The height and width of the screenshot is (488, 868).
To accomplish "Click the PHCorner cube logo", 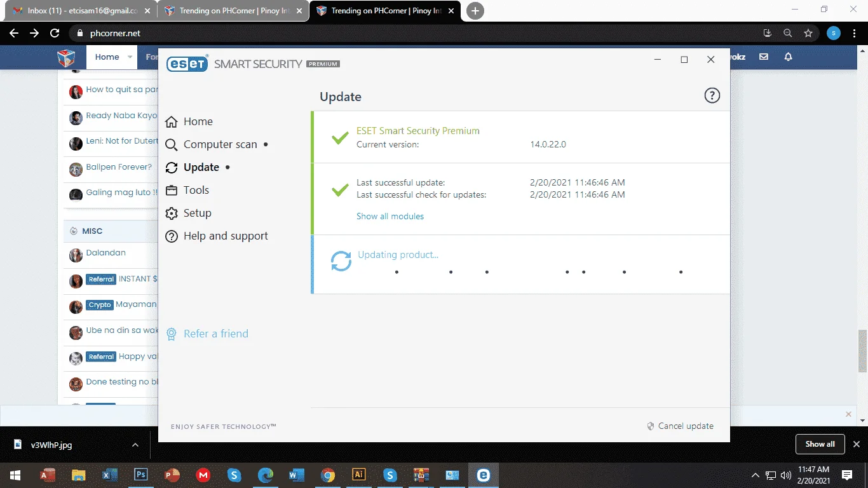I will click(x=67, y=57).
